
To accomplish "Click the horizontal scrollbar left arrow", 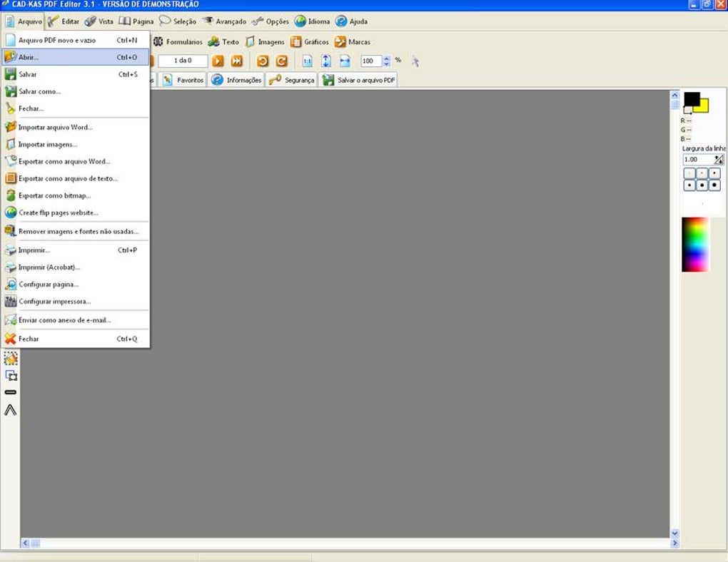I will 25,543.
